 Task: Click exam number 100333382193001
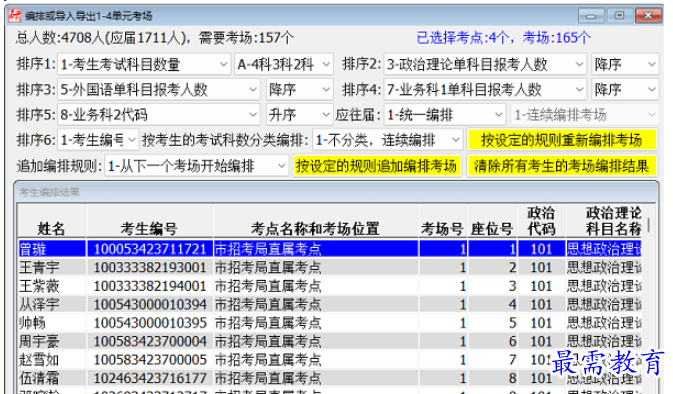(x=150, y=267)
